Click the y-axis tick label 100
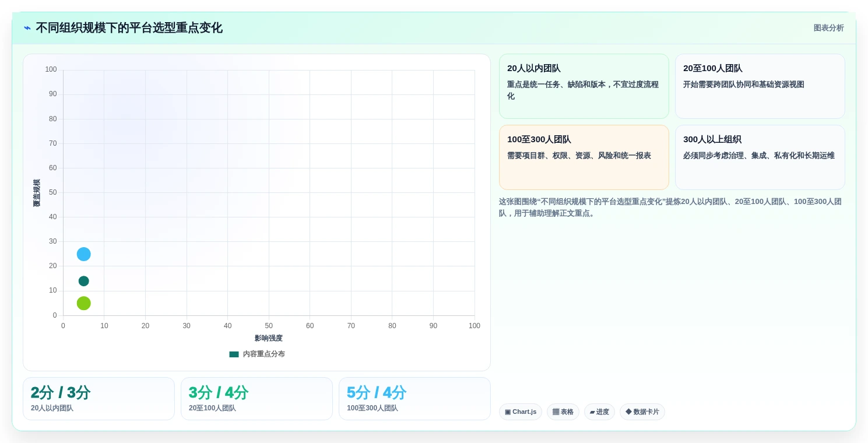Screen dimensions: 868x443 [x=51, y=69]
